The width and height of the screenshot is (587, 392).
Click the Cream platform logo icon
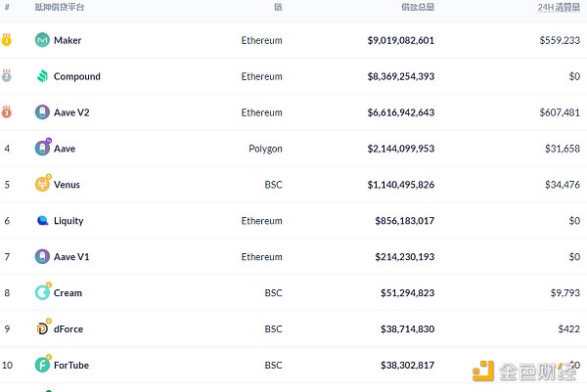[42, 292]
